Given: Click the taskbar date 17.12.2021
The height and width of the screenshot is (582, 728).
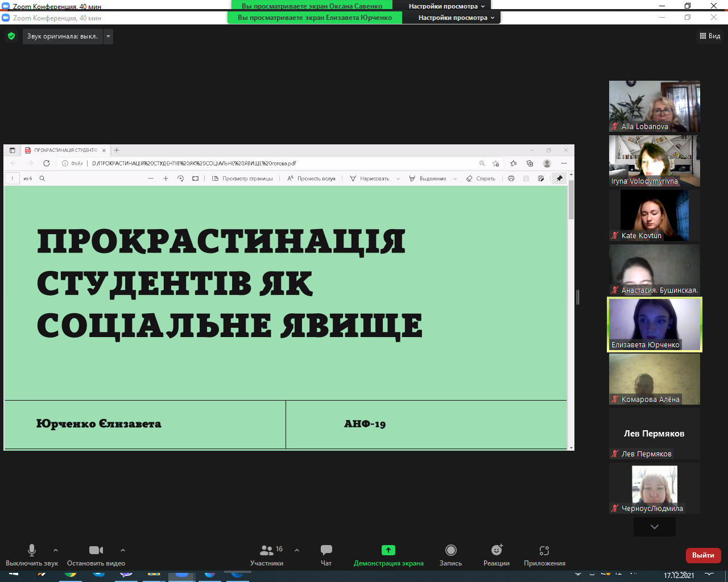Looking at the screenshot, I should (679, 576).
